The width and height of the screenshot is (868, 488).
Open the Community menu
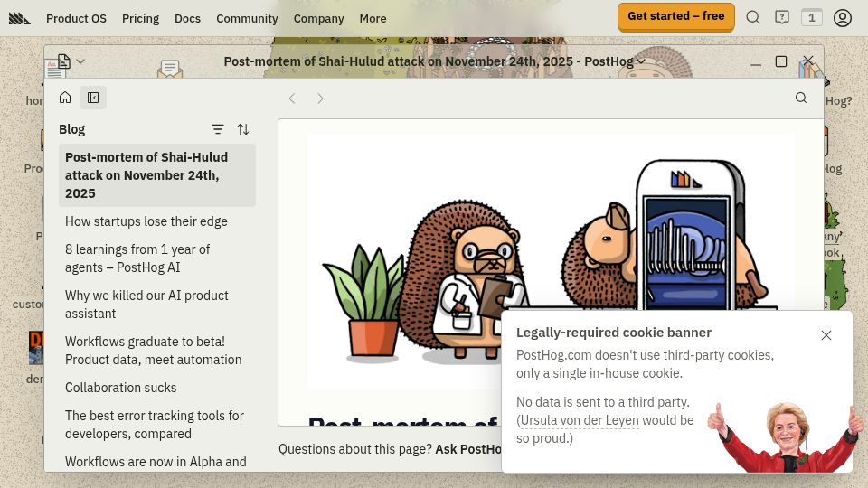247,18
